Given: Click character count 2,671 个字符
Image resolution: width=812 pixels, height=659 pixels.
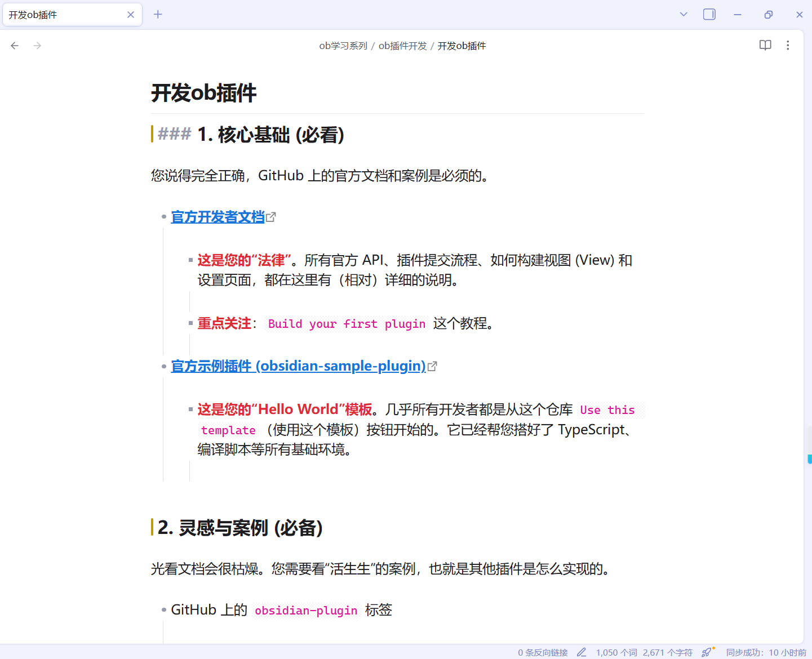Looking at the screenshot, I should coord(668,652).
